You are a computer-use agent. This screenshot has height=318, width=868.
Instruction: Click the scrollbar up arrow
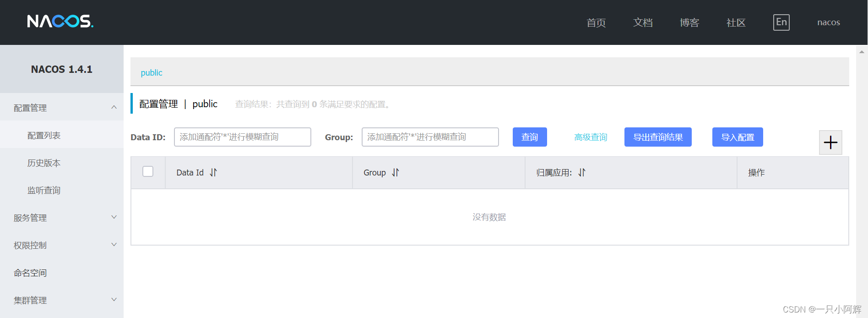coord(862,52)
